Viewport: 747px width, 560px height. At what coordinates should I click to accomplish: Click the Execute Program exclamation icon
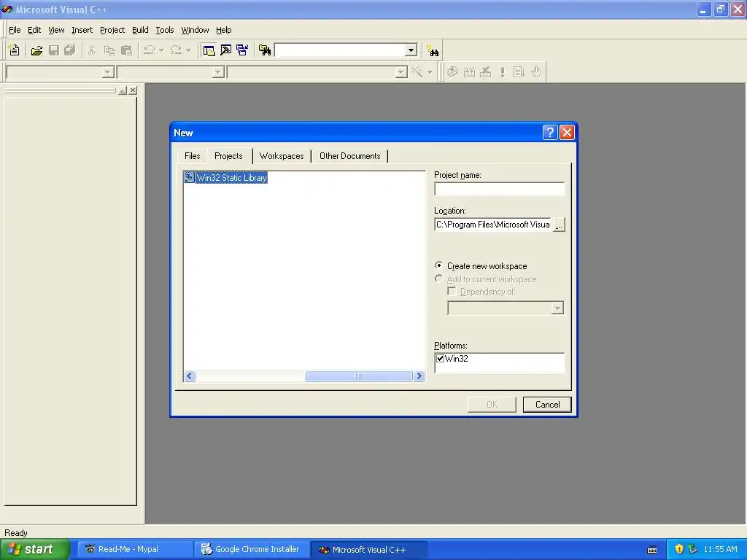coord(502,72)
